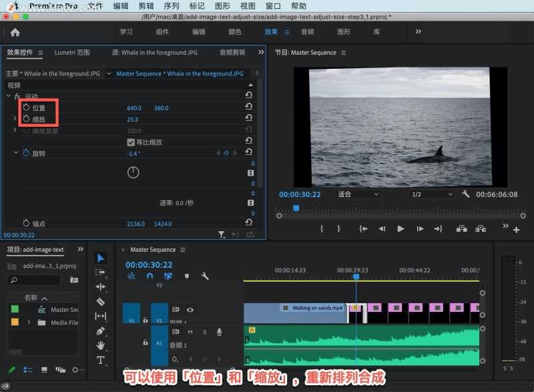Uncheck the 等比缩放 uniform scale checkbox
The height and width of the screenshot is (392, 534).
click(131, 142)
